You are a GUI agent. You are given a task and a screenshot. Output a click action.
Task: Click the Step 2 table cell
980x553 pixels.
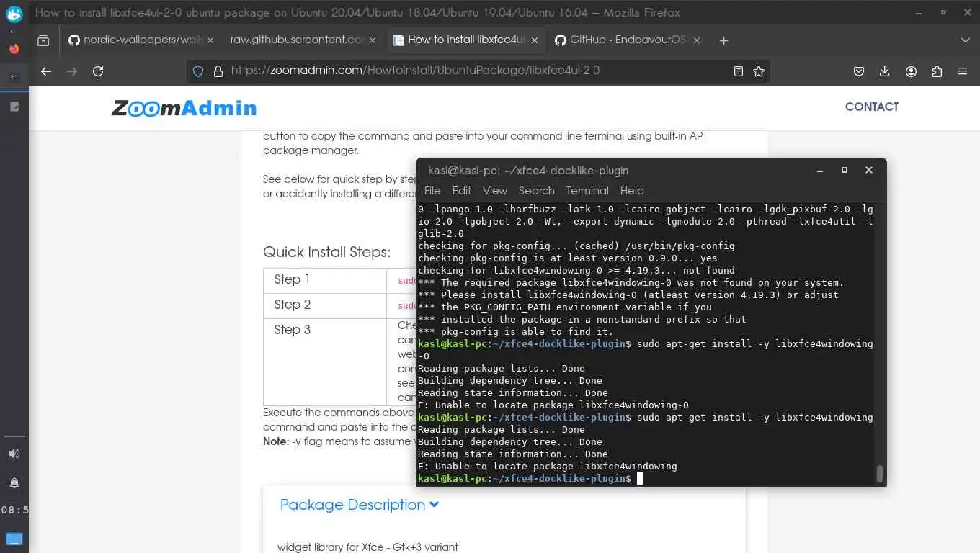point(325,306)
